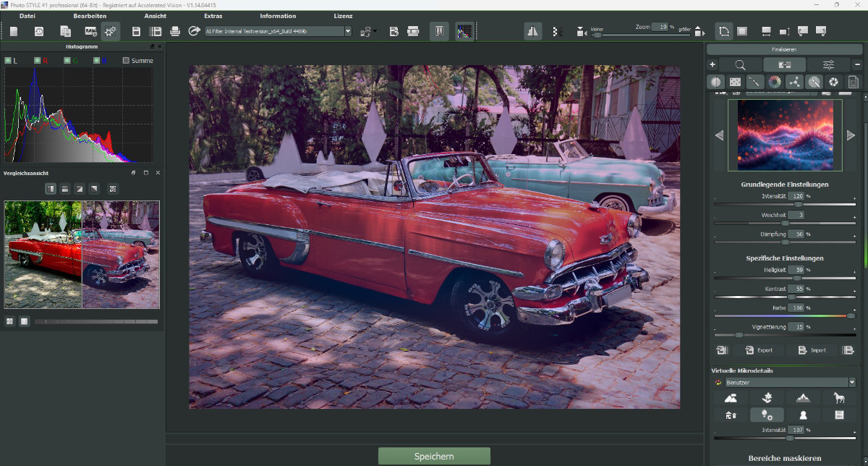
Task: Select the portrait person microdetail icon
Action: tap(803, 415)
